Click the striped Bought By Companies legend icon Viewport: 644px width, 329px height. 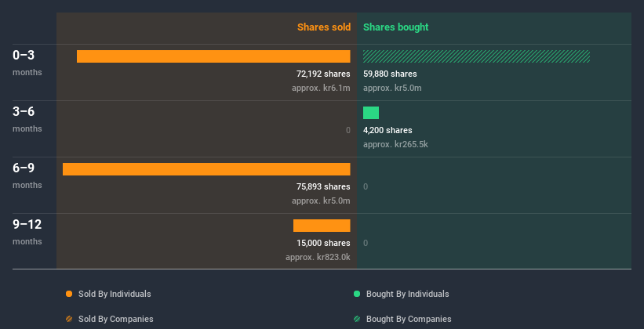357,319
